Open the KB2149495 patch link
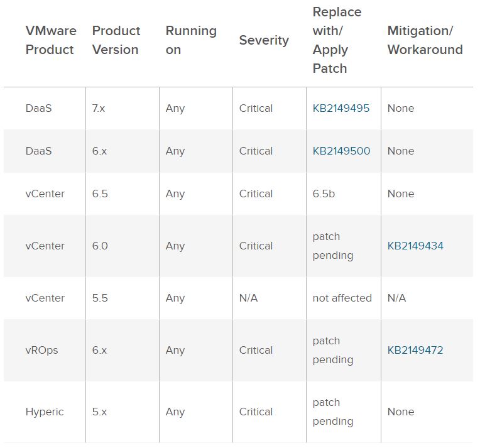This screenshot has width=480, height=448. (x=341, y=108)
